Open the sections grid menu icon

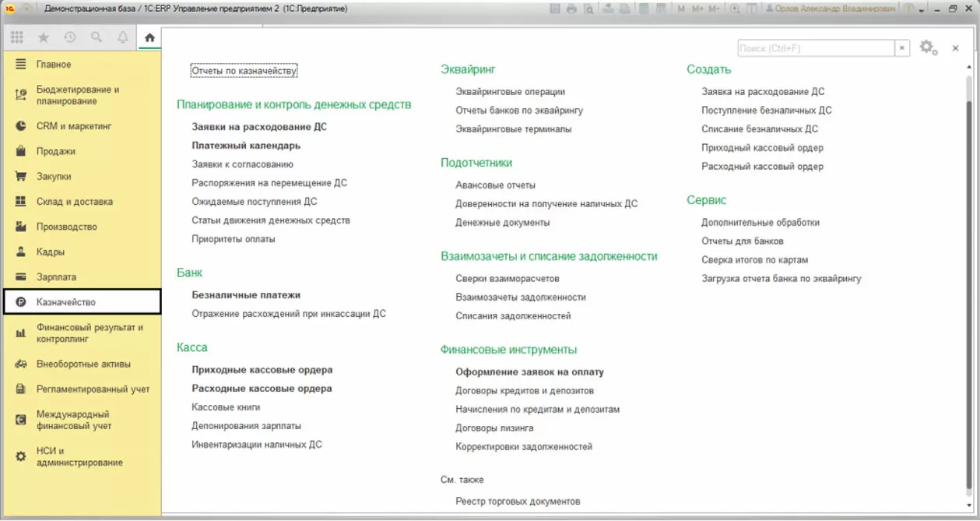(x=17, y=37)
